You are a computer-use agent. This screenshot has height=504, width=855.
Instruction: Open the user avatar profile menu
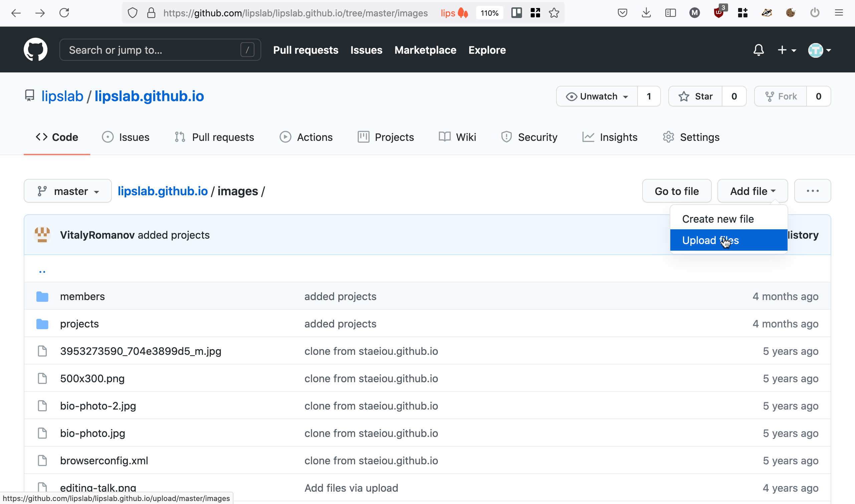pyautogui.click(x=819, y=50)
